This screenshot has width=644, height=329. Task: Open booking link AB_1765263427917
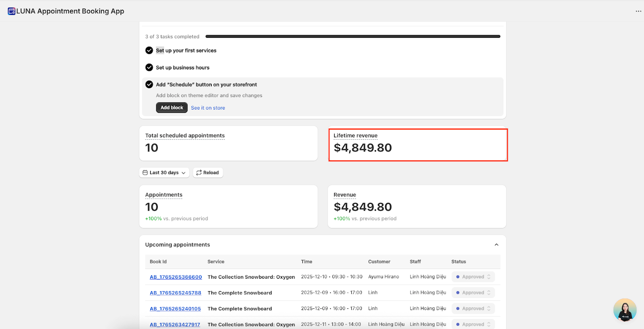[x=175, y=325]
